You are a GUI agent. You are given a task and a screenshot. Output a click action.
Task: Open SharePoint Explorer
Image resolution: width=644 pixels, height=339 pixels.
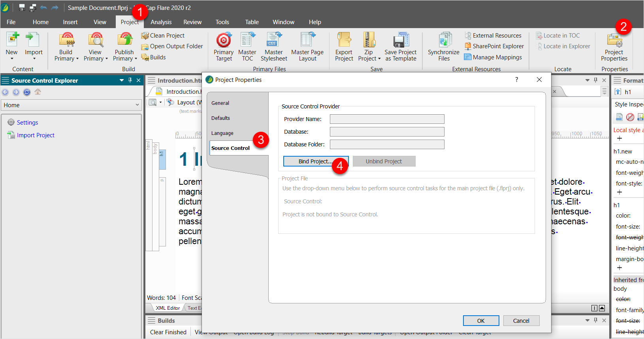[494, 46]
